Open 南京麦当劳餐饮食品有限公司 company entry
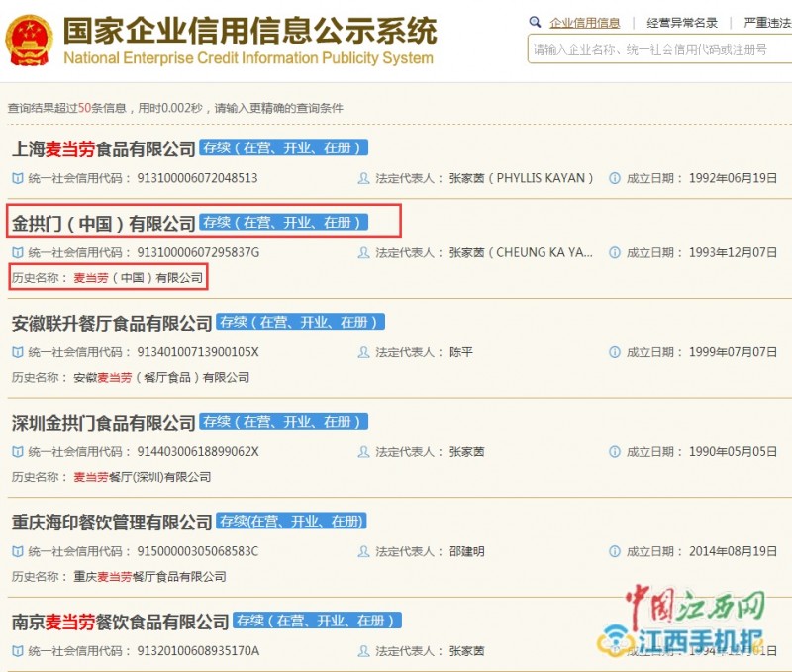The height and width of the screenshot is (672, 792). [x=120, y=622]
